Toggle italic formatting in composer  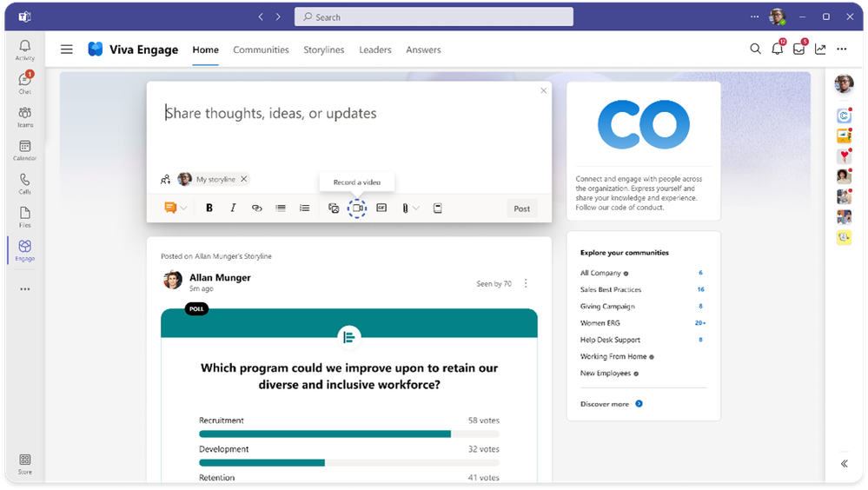(x=233, y=209)
